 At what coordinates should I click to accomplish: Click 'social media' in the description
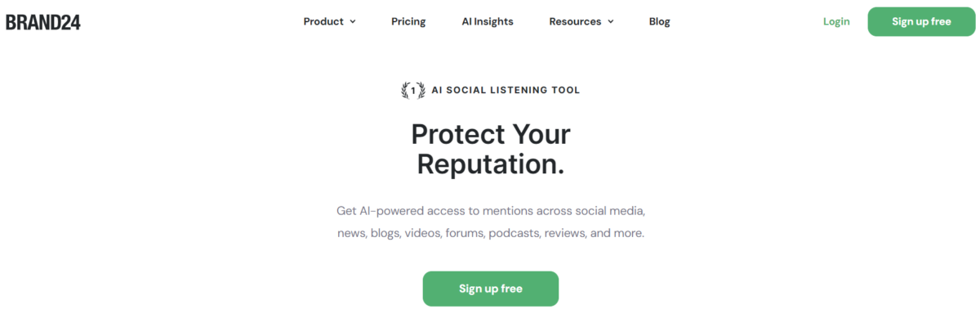610,211
